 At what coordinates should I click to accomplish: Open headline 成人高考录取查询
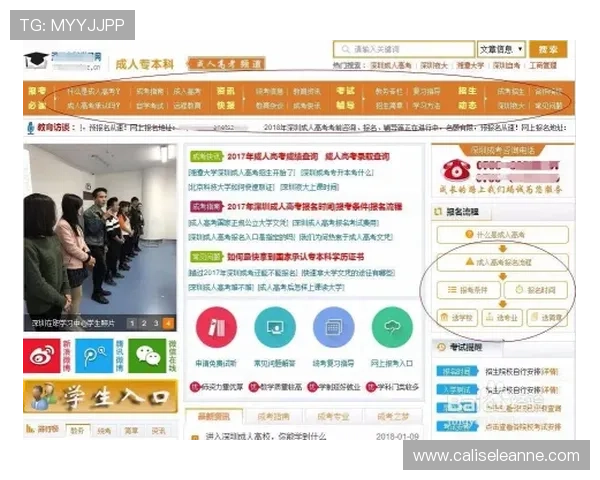tap(357, 156)
